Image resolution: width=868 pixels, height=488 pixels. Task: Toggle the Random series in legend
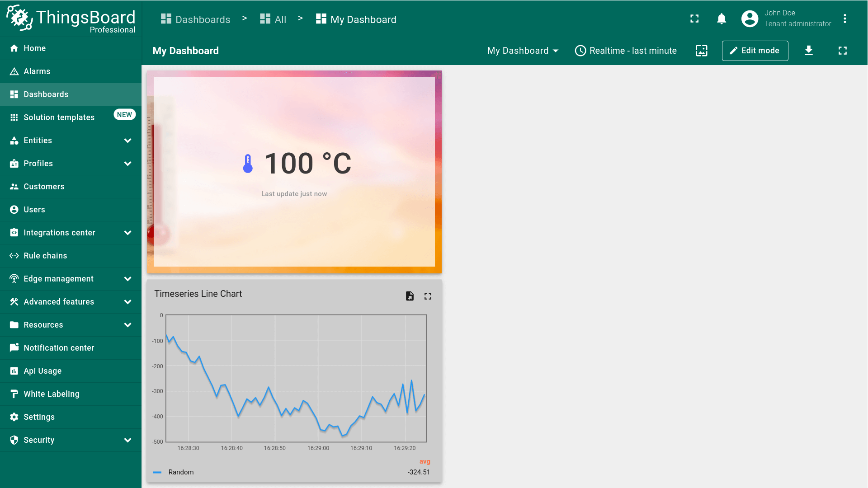pyautogui.click(x=181, y=472)
